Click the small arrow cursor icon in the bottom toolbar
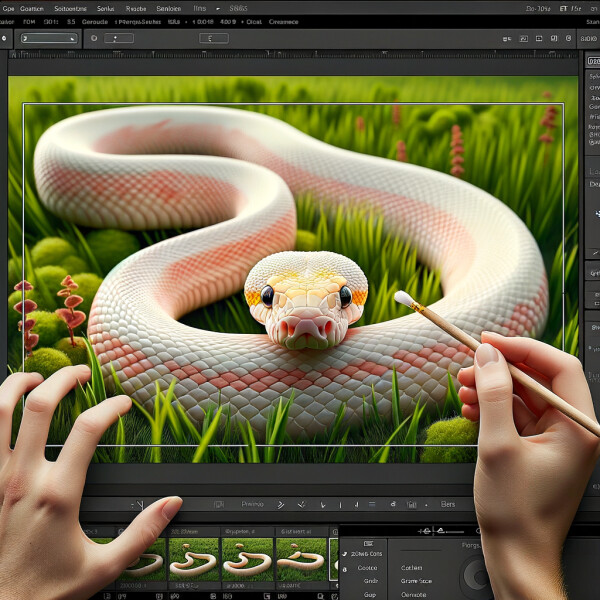Viewport: 600px width, 600px height. pyautogui.click(x=323, y=505)
